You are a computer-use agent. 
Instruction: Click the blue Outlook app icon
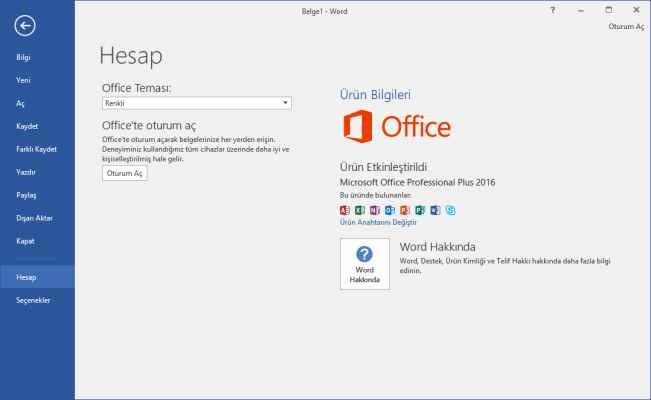coord(390,210)
